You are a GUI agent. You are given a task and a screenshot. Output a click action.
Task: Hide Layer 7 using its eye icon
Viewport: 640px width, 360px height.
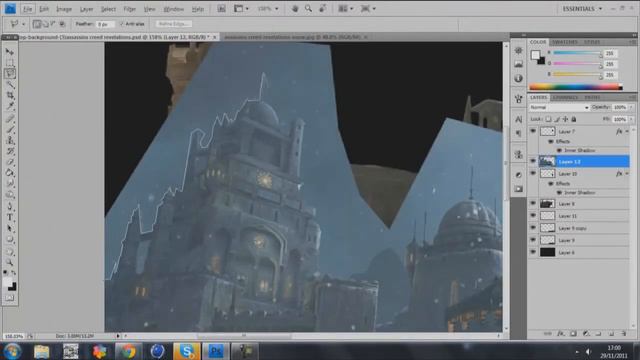533,131
